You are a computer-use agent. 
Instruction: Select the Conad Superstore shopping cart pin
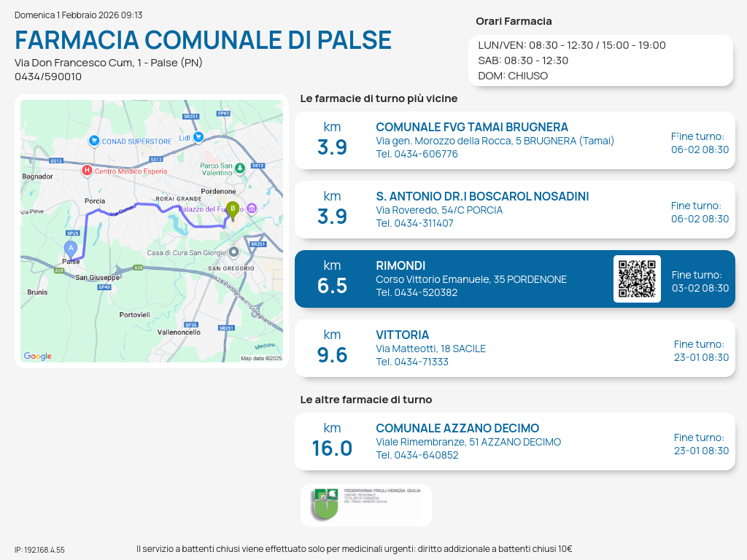click(93, 141)
